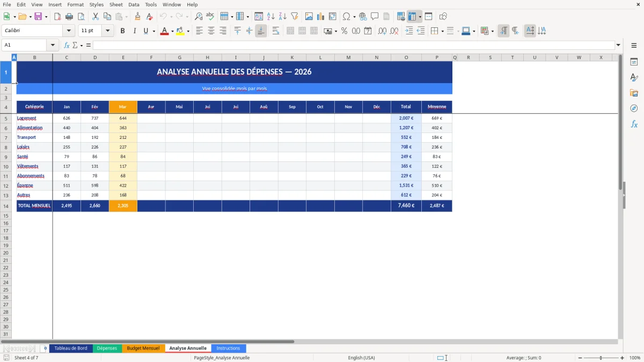Insert a hyperlink
Image resolution: width=644 pixels, height=362 pixels.
tap(363, 17)
